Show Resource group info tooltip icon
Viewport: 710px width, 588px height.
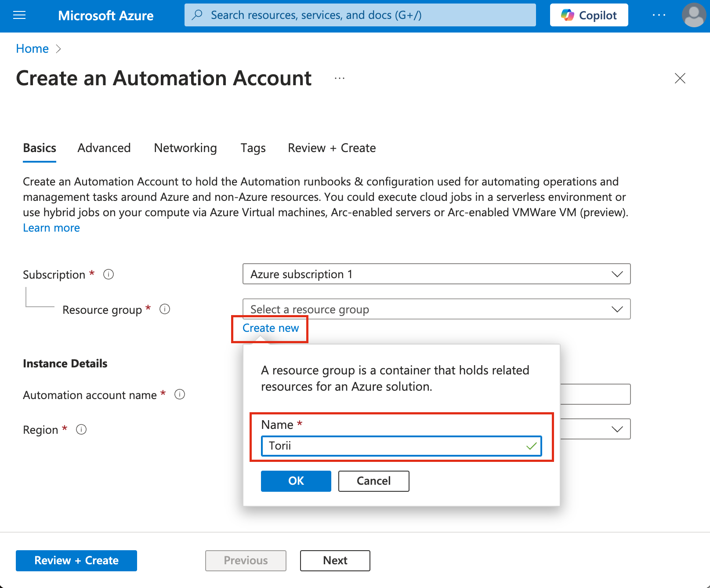[165, 309]
